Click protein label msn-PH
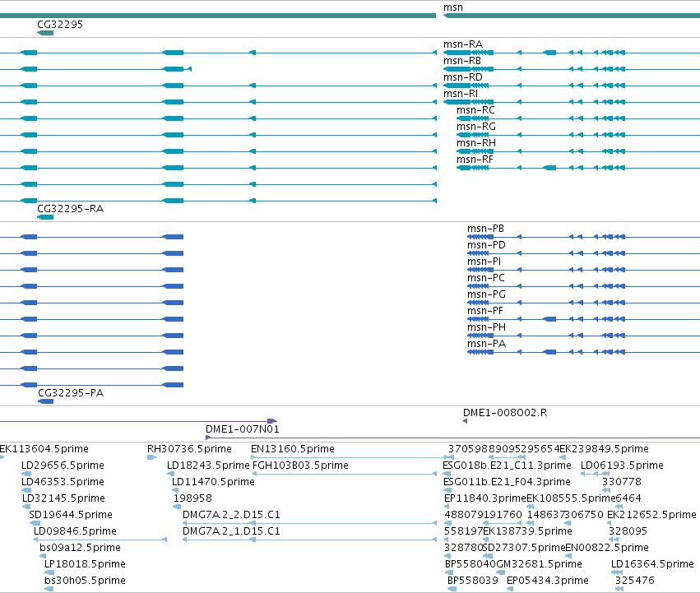The image size is (700, 593). [x=487, y=328]
